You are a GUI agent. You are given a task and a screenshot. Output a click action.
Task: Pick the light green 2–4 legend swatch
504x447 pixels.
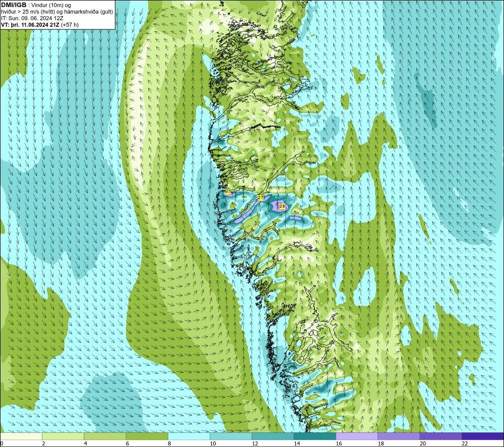pos(63,436)
